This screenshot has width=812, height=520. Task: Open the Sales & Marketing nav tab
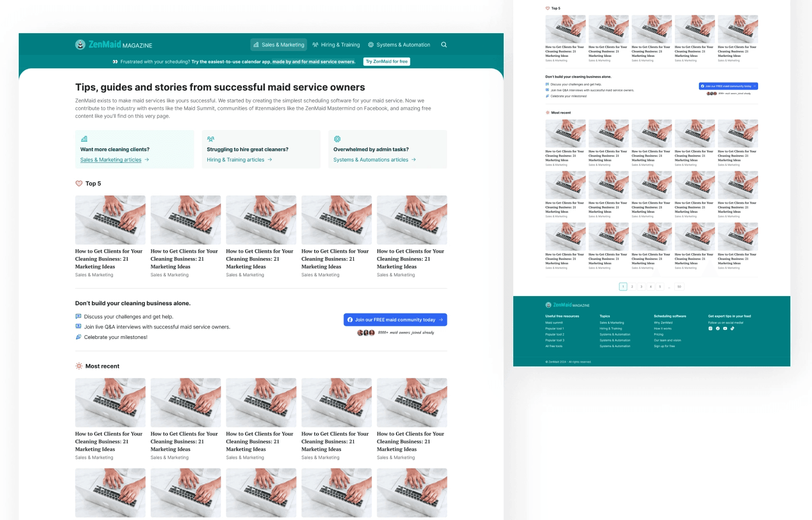pyautogui.click(x=279, y=45)
